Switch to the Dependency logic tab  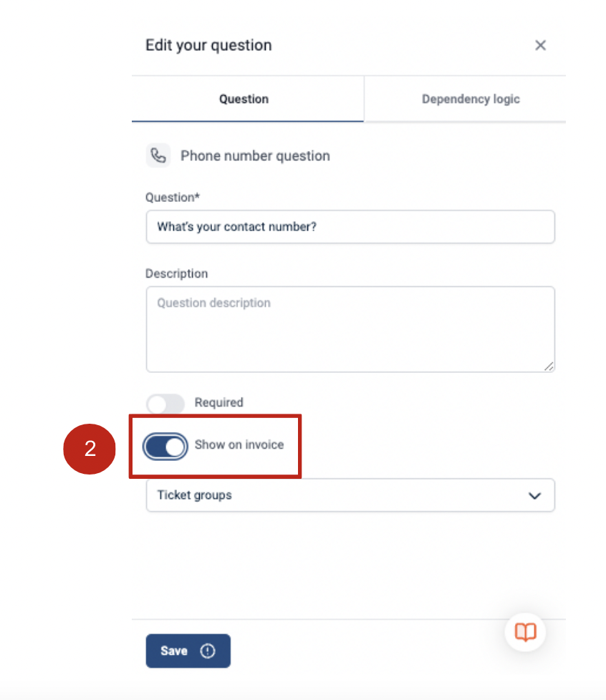pos(470,99)
